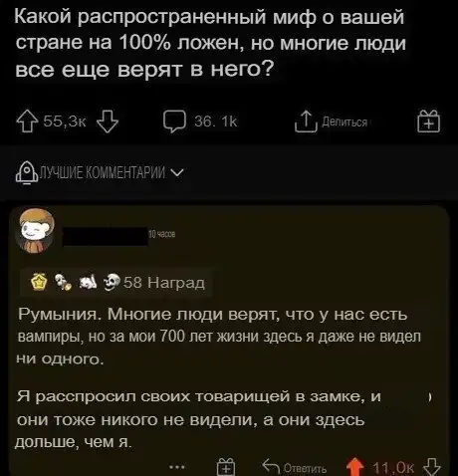
Task: Downvote the post about country myths
Action: pyautogui.click(x=108, y=121)
